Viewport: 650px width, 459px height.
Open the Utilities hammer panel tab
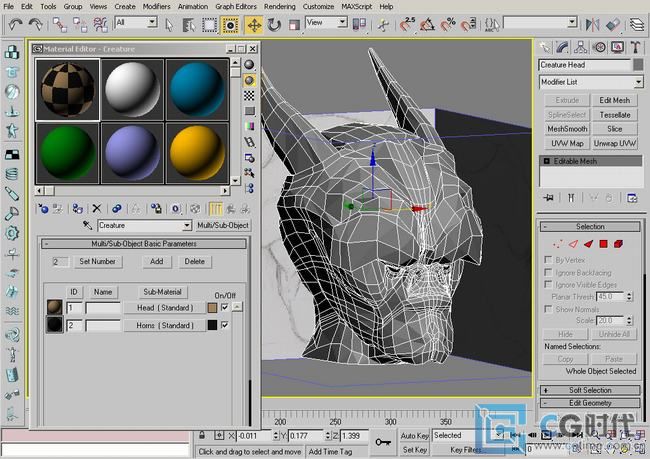pyautogui.click(x=636, y=47)
